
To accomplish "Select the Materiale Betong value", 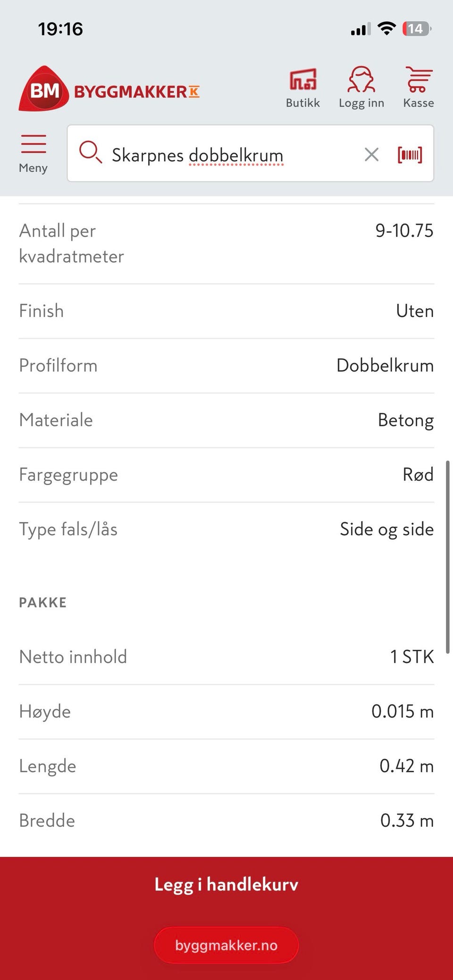I will point(406,420).
